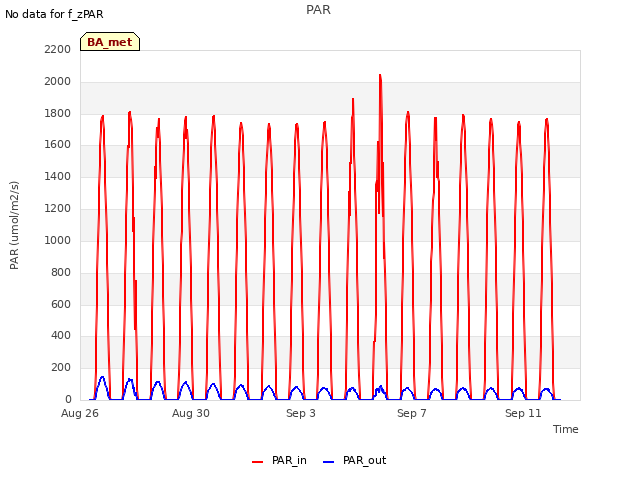
Task: Click the 1800 y-axis tick label
Action: click(58, 113)
